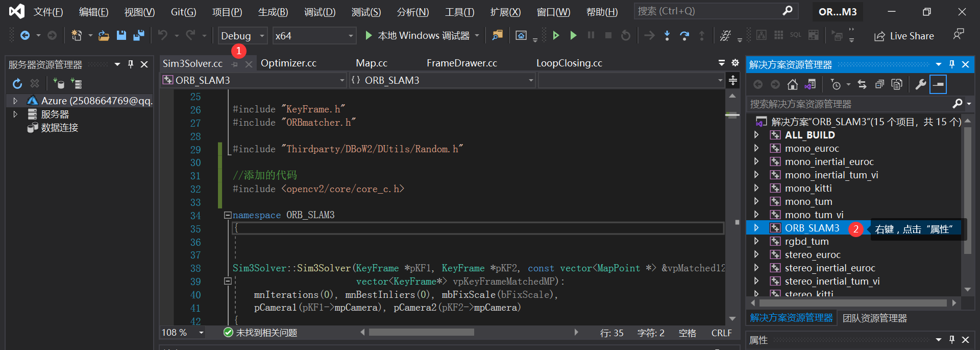Viewport: 980px width, 350px height.
Task: Select the ORB_SLAM3 project in Solution Explorer
Action: click(x=812, y=228)
